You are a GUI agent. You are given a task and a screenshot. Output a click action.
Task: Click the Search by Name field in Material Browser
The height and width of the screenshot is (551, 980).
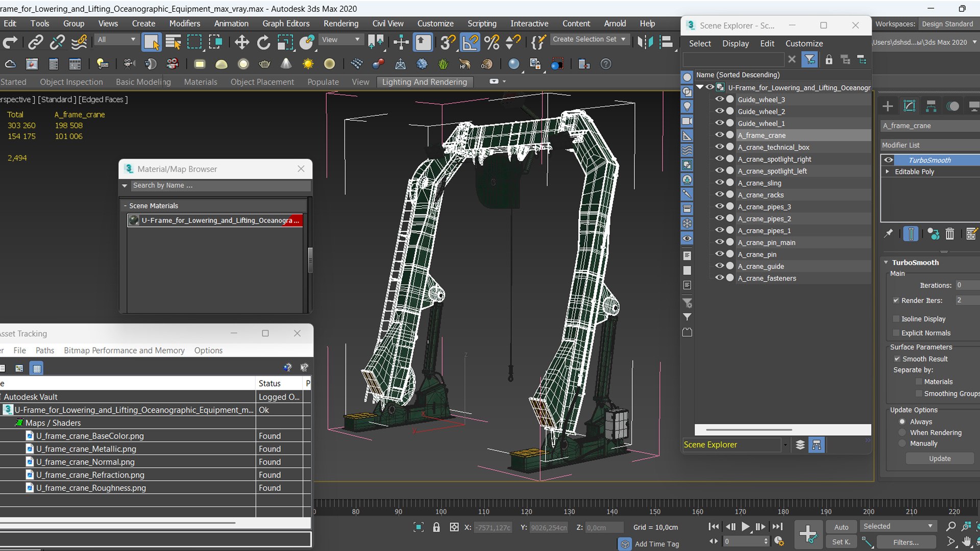tap(220, 185)
